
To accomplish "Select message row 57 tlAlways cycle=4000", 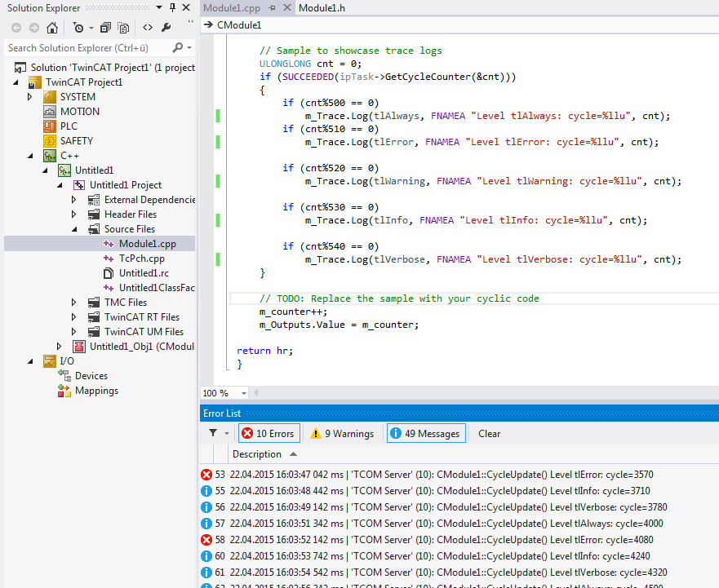I will 459,524.
